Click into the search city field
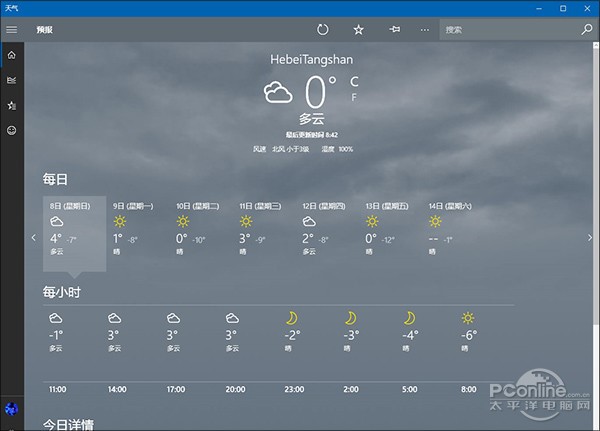Viewport: 600px width, 431px height. 509,29
